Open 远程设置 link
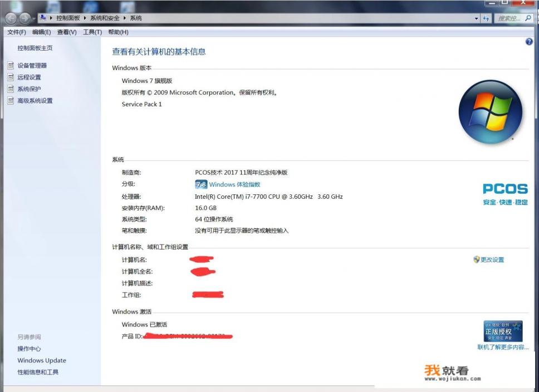Image resolution: width=539 pixels, height=392 pixels. click(29, 77)
